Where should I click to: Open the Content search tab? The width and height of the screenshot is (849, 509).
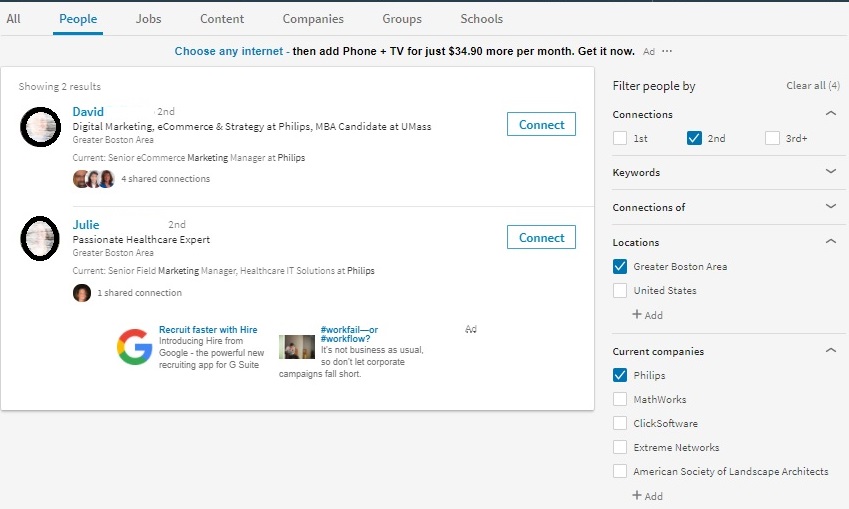point(222,19)
